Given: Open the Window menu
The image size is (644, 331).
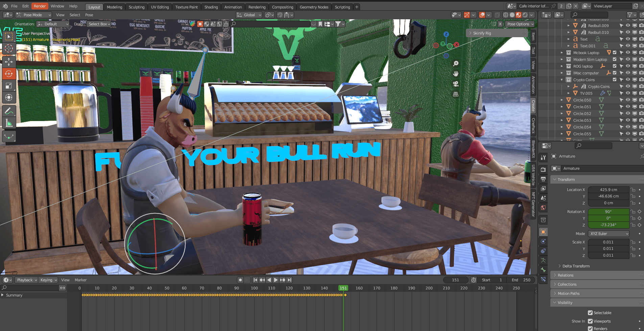Looking at the screenshot, I should pyautogui.click(x=57, y=6).
